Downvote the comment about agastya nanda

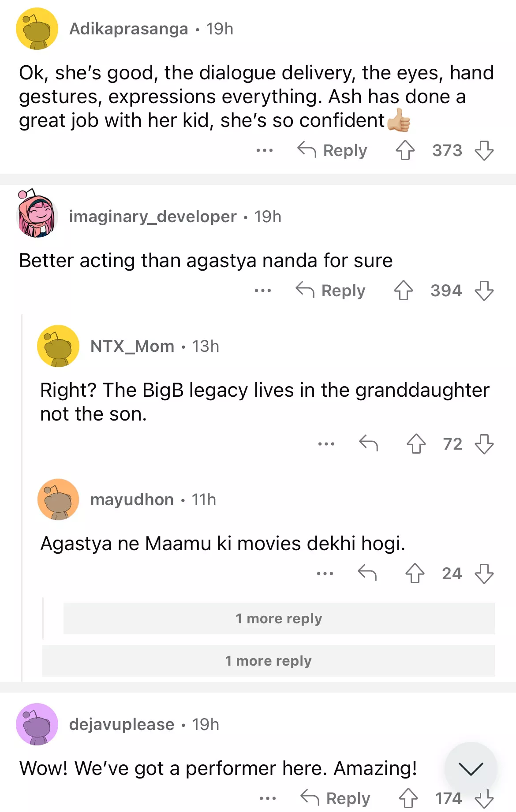484,291
